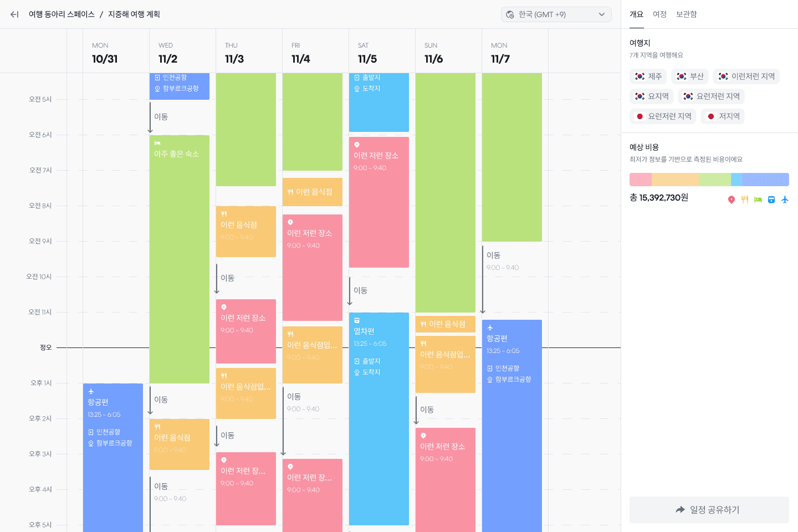Switch to the 보관함 tab
Screen dimensions: 798x532
pos(686,14)
